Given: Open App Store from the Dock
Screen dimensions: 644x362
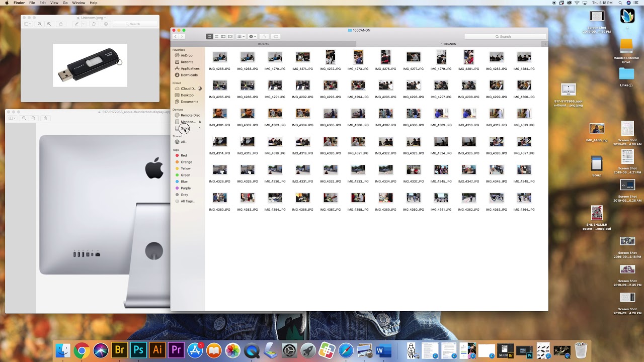Looking at the screenshot, I should 195,350.
